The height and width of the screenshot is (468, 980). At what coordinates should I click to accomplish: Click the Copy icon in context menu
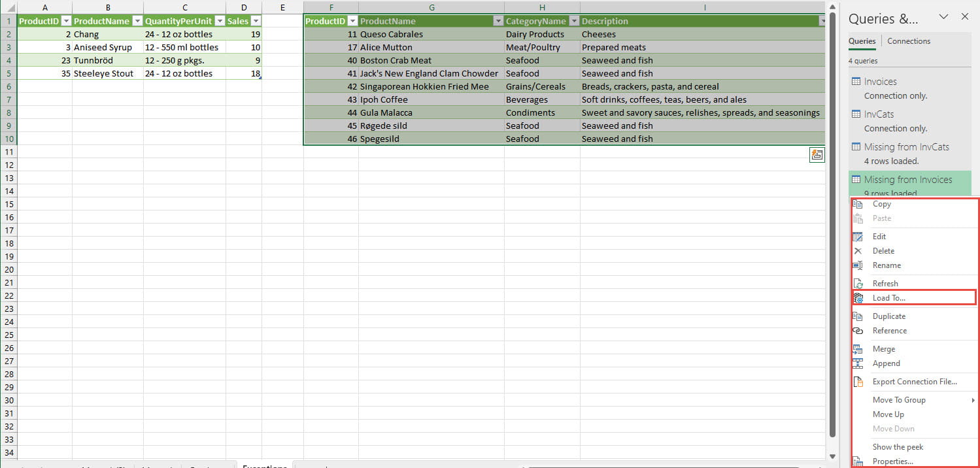(x=858, y=205)
